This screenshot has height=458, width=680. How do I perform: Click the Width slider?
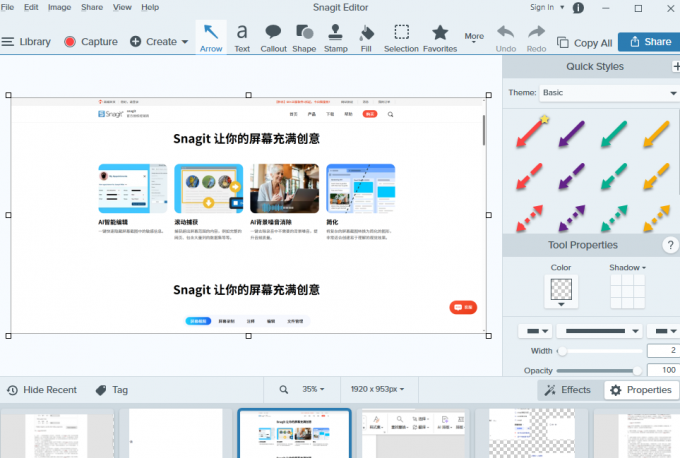(x=600, y=351)
